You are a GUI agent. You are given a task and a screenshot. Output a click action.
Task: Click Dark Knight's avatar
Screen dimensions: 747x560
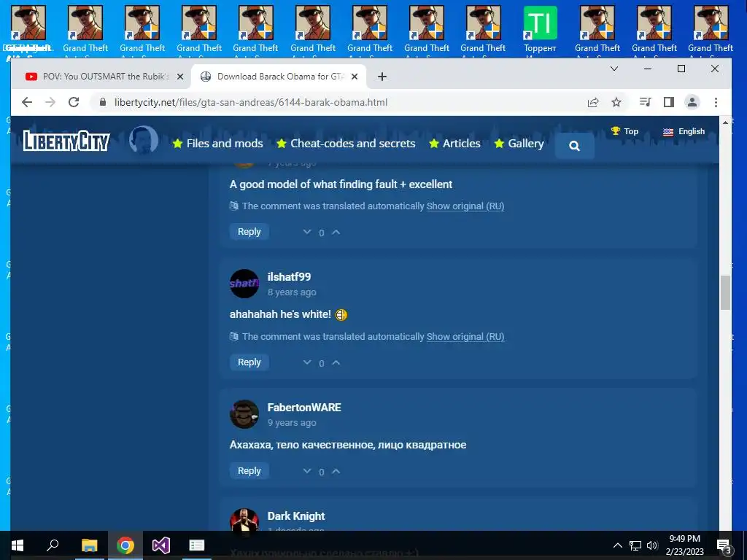click(244, 520)
